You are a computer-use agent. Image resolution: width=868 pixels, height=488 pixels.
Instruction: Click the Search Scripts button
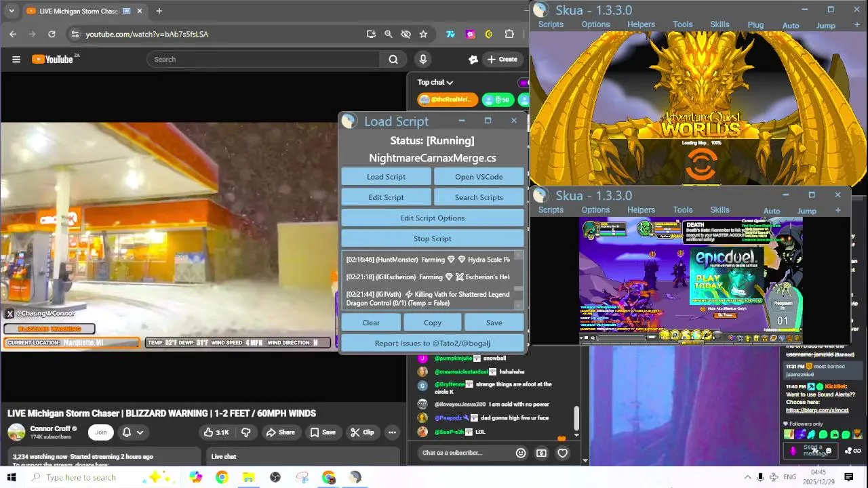(x=479, y=197)
